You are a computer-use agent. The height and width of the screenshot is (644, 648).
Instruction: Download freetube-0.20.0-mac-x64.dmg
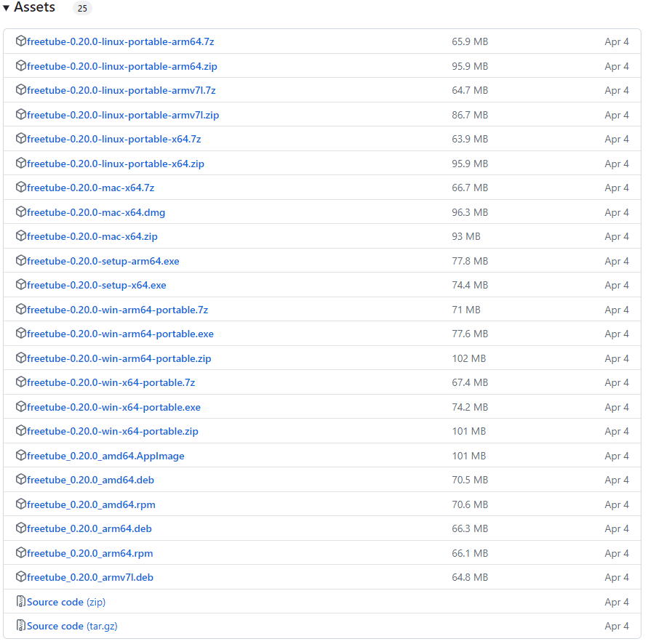96,212
